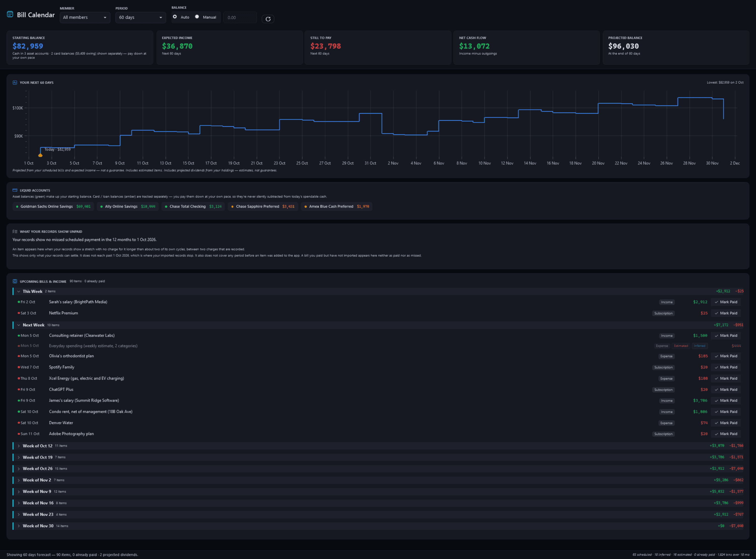Mark Sarah's salary as paid
This screenshot has width=756, height=559.
[725, 302]
